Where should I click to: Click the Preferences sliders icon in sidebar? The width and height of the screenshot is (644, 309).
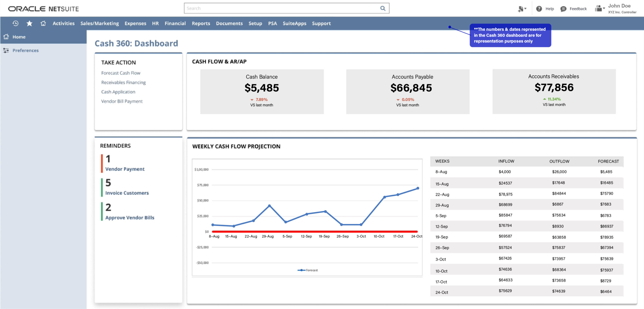coord(6,50)
